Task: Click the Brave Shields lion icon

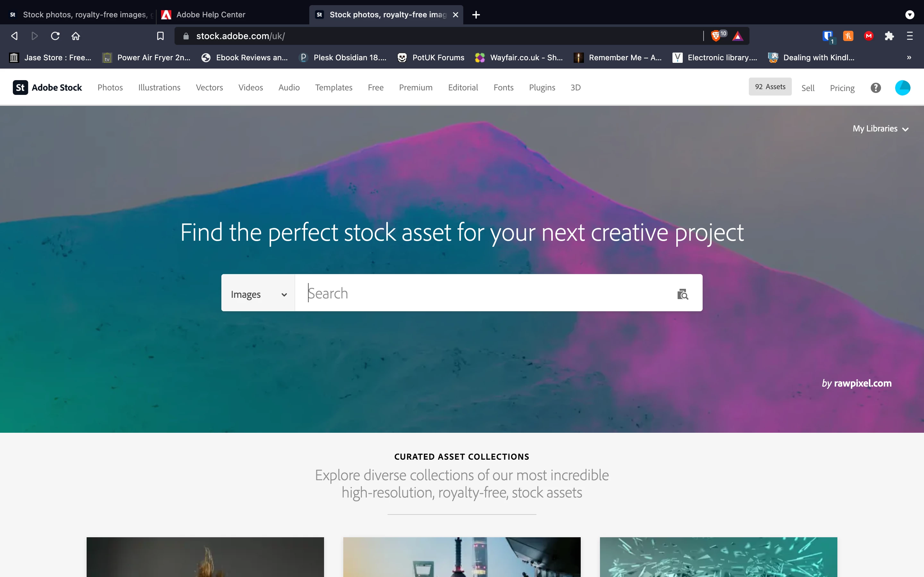Action: click(x=715, y=36)
